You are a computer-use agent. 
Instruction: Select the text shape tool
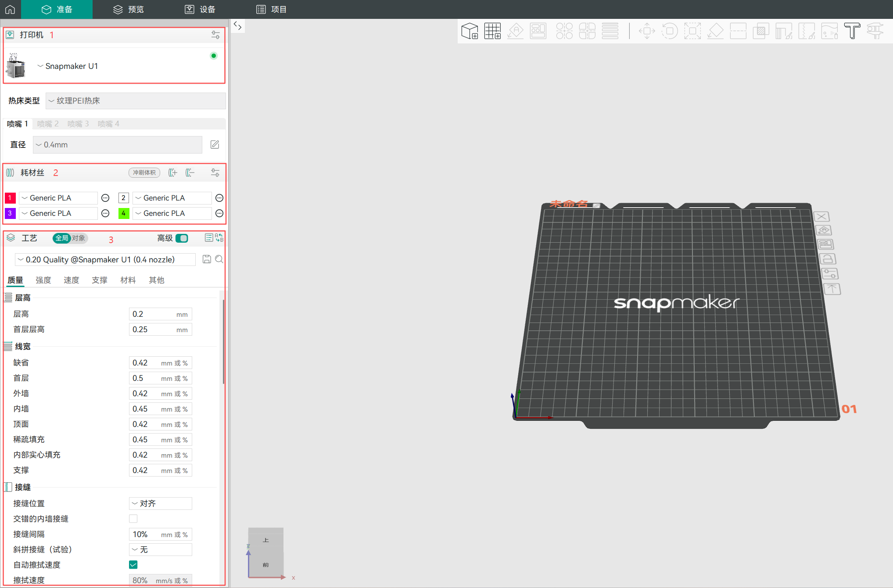[852, 31]
